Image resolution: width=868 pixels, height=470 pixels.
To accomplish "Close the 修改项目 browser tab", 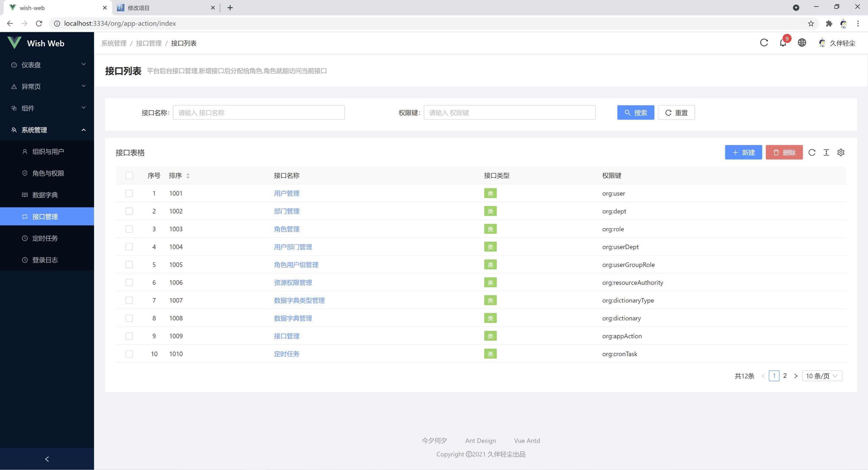I will [213, 8].
